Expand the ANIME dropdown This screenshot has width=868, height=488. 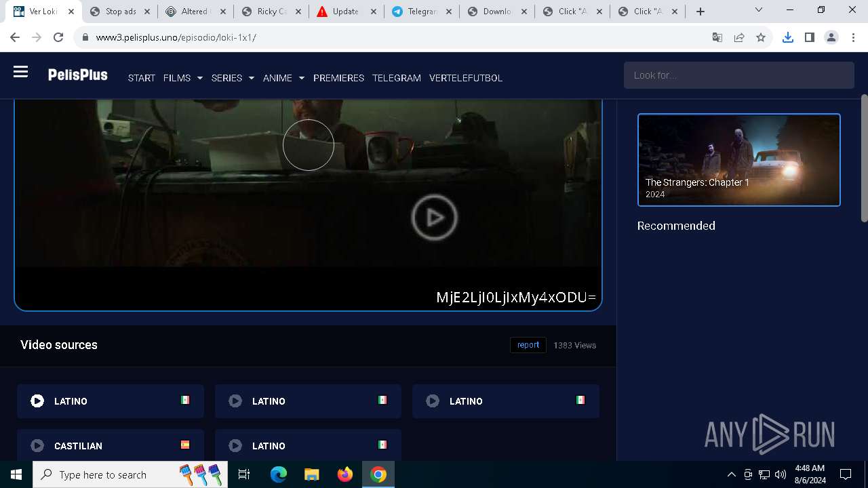(x=283, y=78)
